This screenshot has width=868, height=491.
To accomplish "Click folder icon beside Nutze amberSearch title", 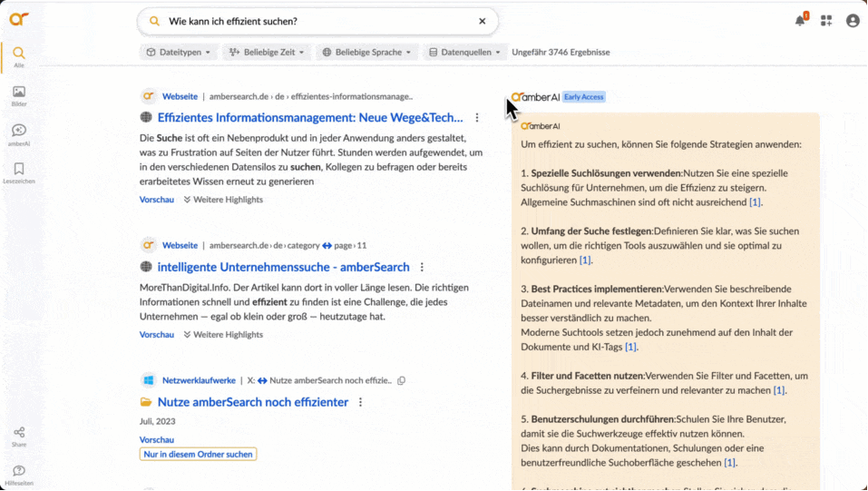I will (x=146, y=402).
